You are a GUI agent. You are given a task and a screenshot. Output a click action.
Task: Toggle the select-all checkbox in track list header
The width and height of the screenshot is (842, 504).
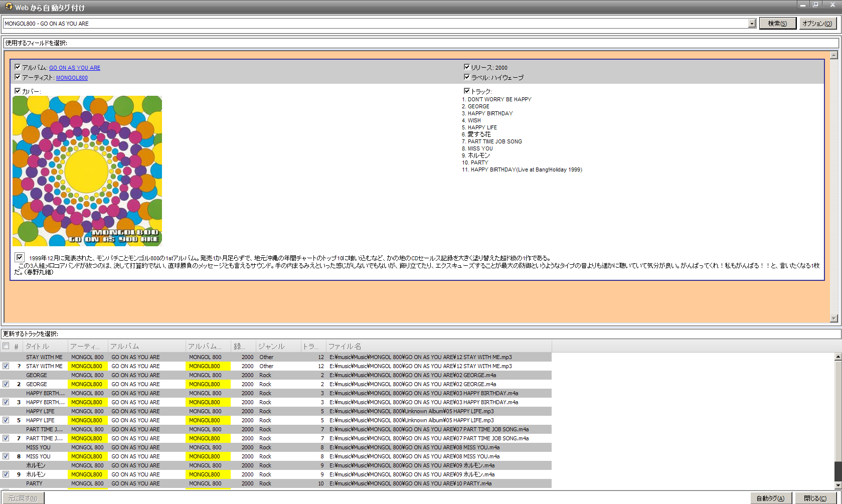pos(6,346)
